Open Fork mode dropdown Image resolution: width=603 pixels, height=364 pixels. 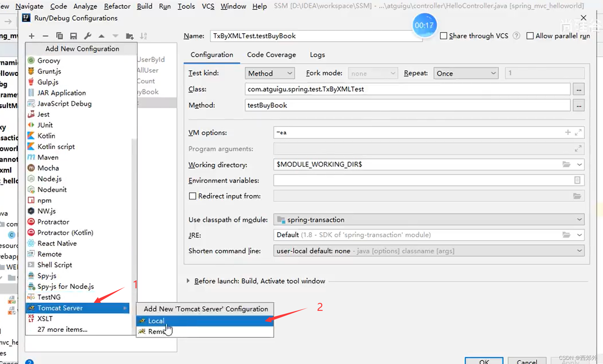(373, 73)
